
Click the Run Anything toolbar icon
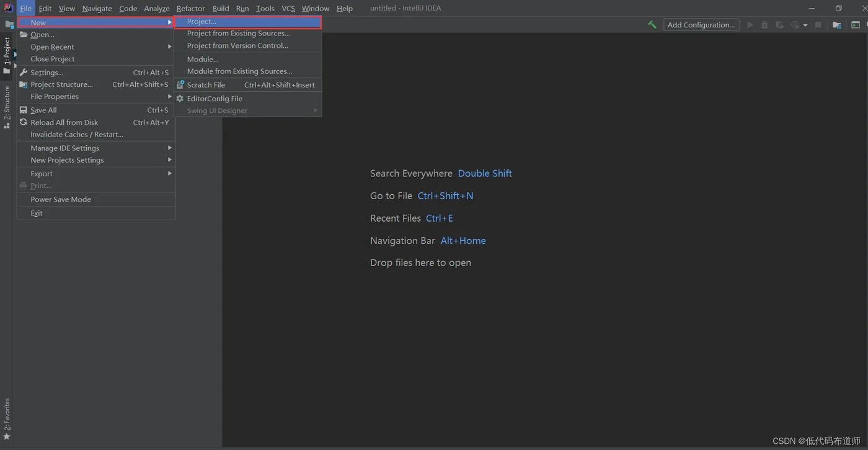point(856,25)
